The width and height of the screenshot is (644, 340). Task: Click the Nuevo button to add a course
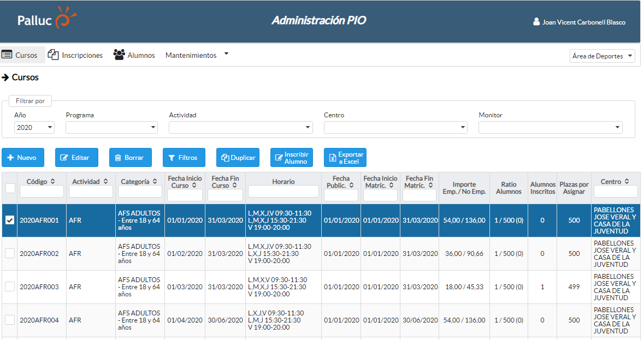point(22,158)
